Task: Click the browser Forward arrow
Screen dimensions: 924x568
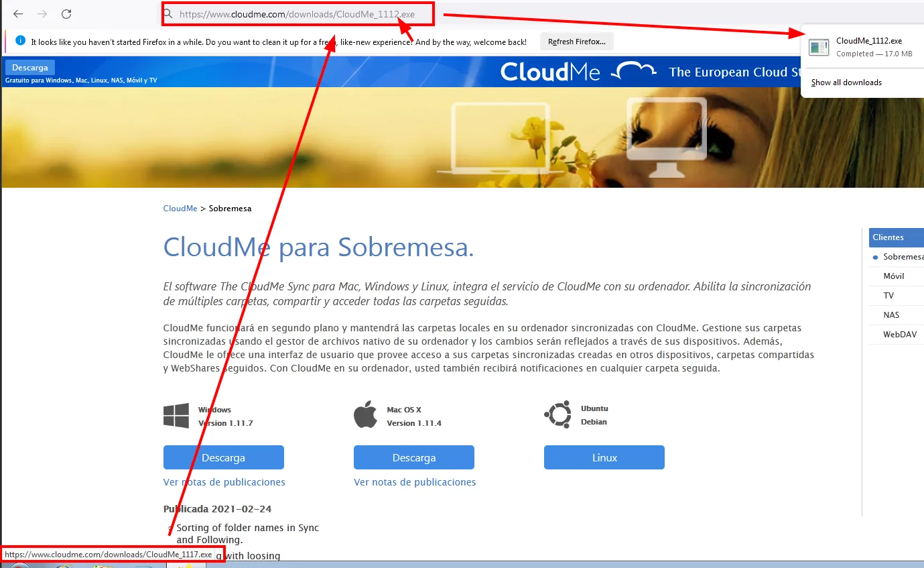Action: click(42, 13)
